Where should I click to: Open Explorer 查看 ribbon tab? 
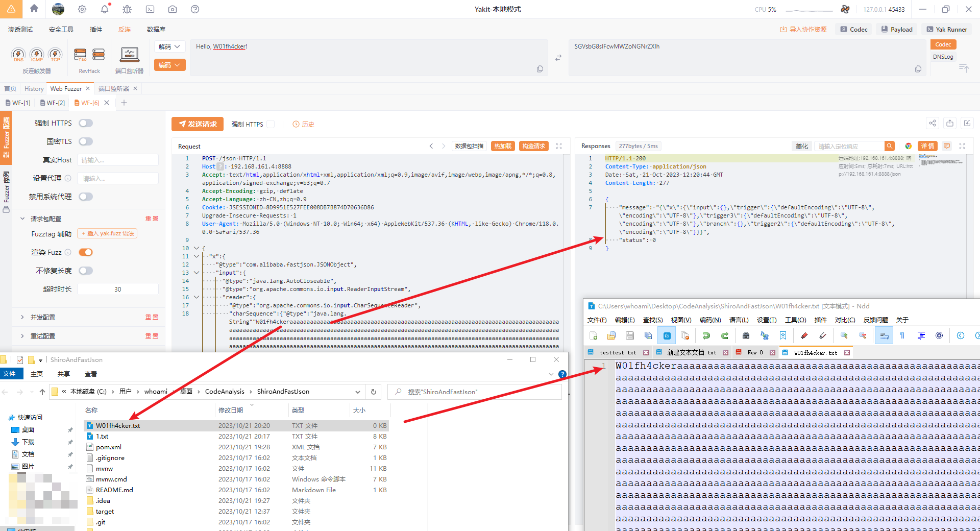click(x=91, y=374)
